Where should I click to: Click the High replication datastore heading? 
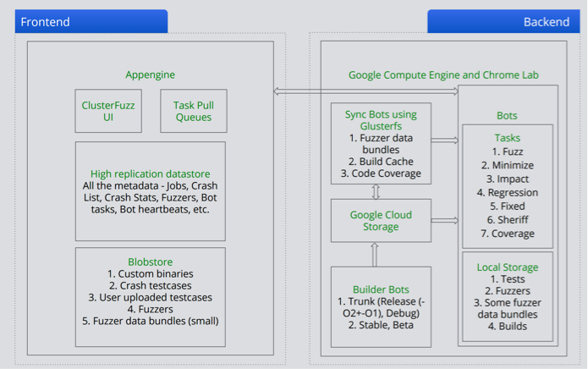coord(150,173)
